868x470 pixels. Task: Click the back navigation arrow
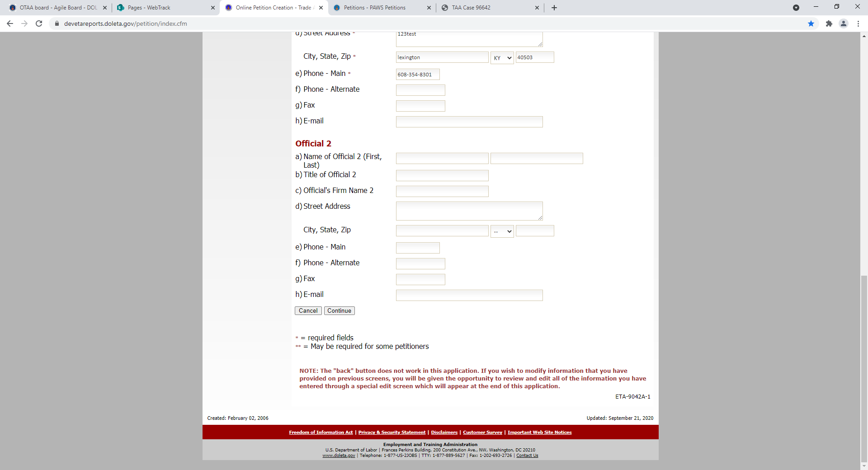[x=10, y=23]
